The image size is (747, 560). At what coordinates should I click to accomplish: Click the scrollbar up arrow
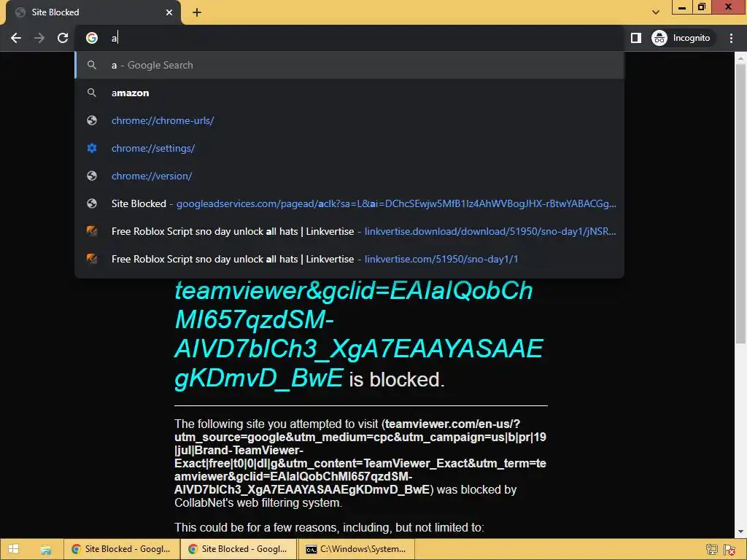pyautogui.click(x=740, y=58)
